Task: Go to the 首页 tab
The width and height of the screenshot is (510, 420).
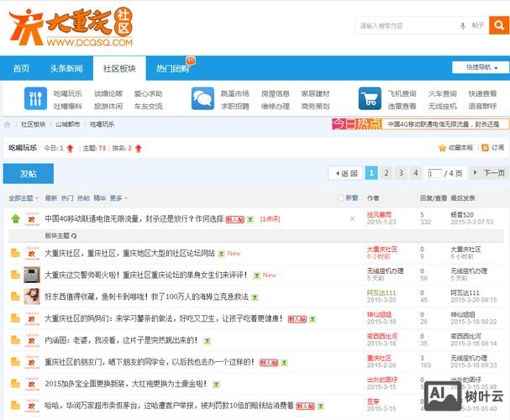Action: coord(22,68)
